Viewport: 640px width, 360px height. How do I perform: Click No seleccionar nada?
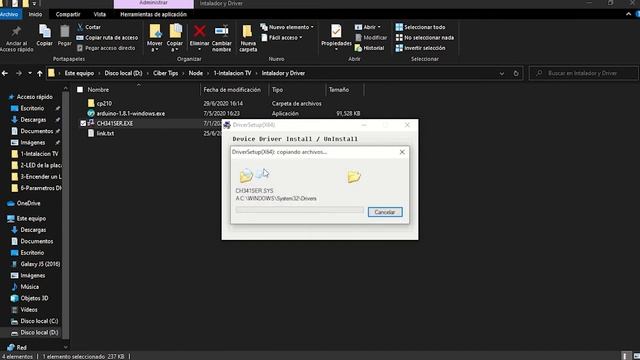[x=424, y=38]
